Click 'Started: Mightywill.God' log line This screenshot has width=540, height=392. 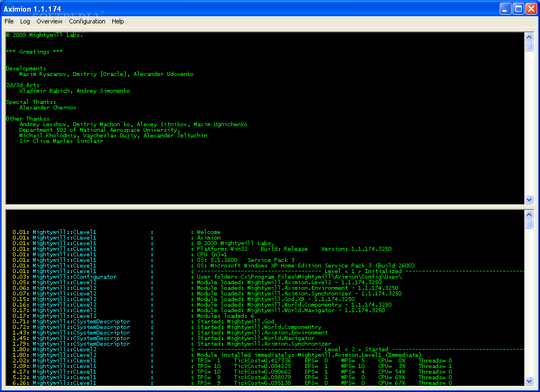click(x=235, y=322)
